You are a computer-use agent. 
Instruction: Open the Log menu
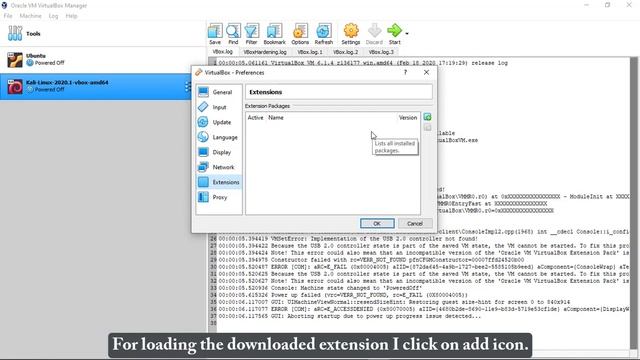point(53,16)
